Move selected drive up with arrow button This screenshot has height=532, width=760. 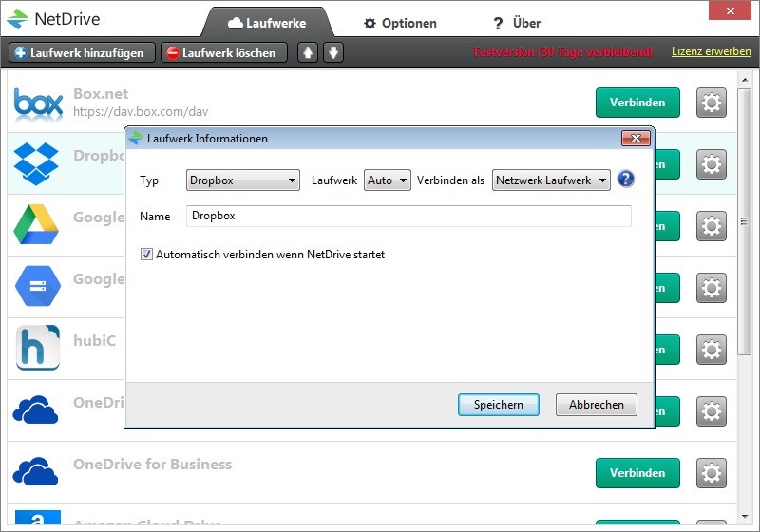tap(308, 52)
